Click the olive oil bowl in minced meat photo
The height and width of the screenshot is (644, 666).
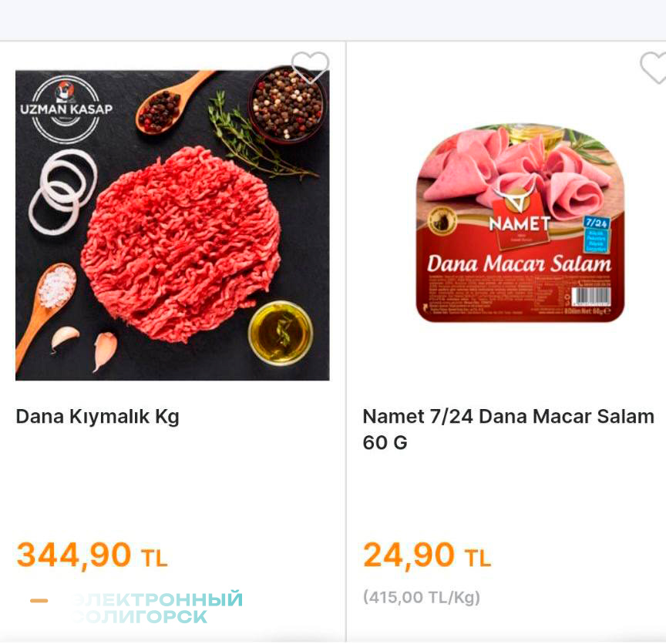pyautogui.click(x=281, y=333)
